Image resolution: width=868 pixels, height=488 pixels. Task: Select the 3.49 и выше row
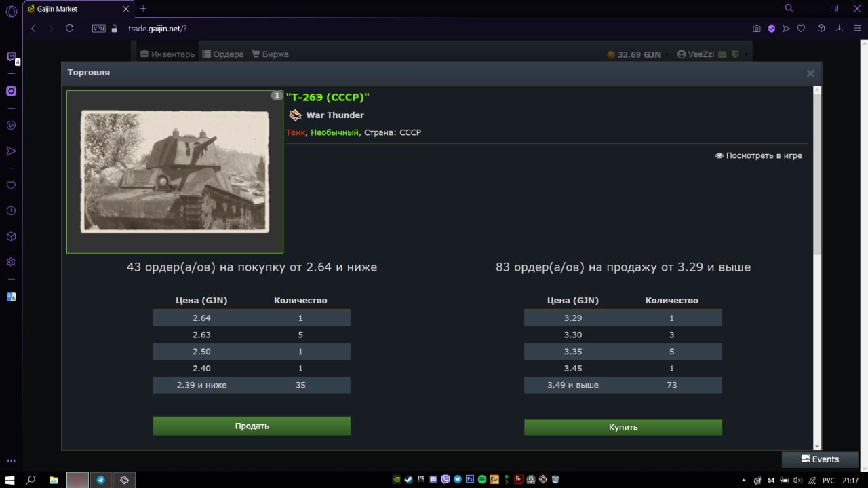(623, 385)
